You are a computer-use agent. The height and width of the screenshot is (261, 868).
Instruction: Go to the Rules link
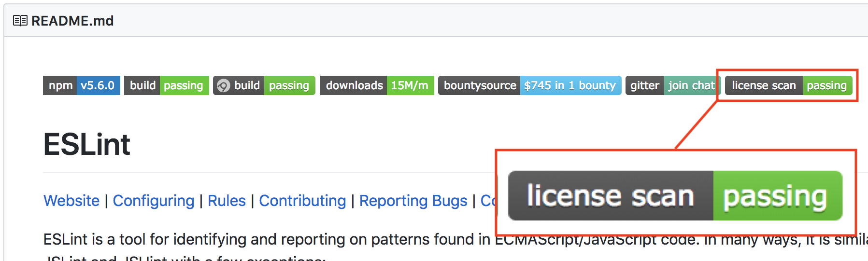click(227, 201)
